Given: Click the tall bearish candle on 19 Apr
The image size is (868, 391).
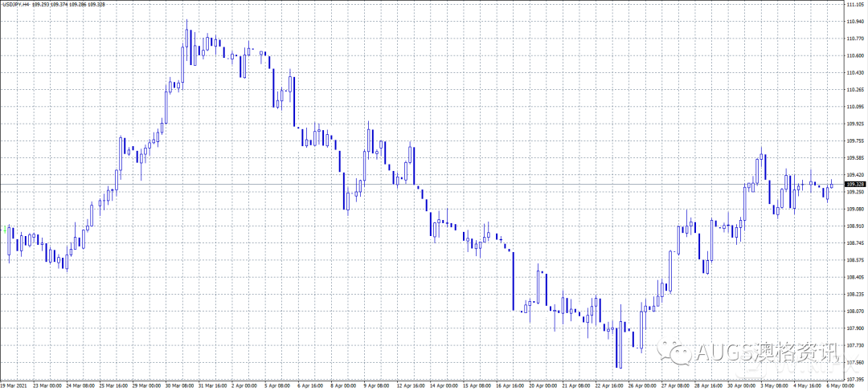Looking at the screenshot, I should 512,281.
